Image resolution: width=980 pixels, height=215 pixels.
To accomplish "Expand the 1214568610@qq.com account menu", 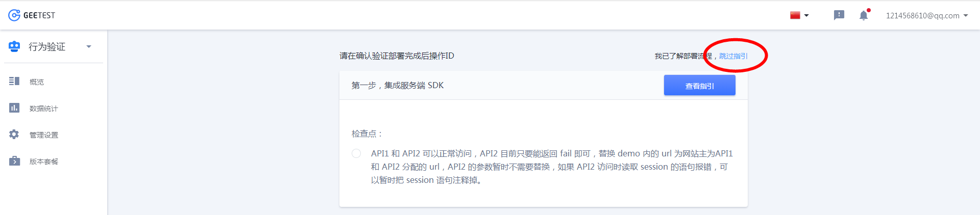I will pyautogui.click(x=927, y=15).
